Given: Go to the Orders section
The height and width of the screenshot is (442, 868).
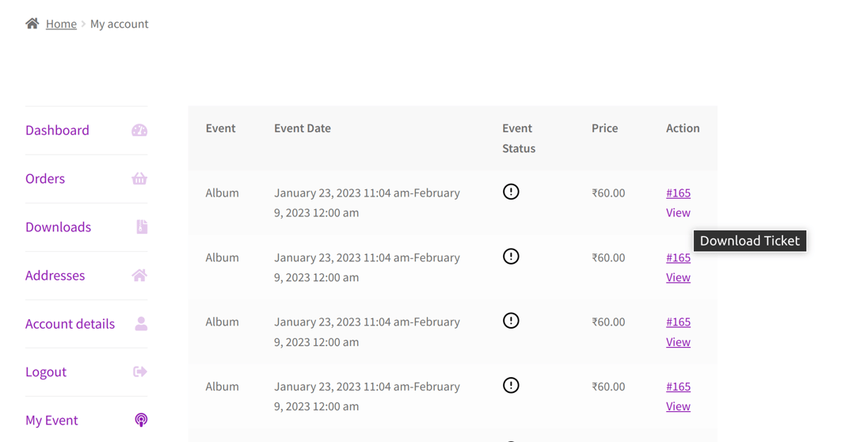Looking at the screenshot, I should click(x=45, y=178).
